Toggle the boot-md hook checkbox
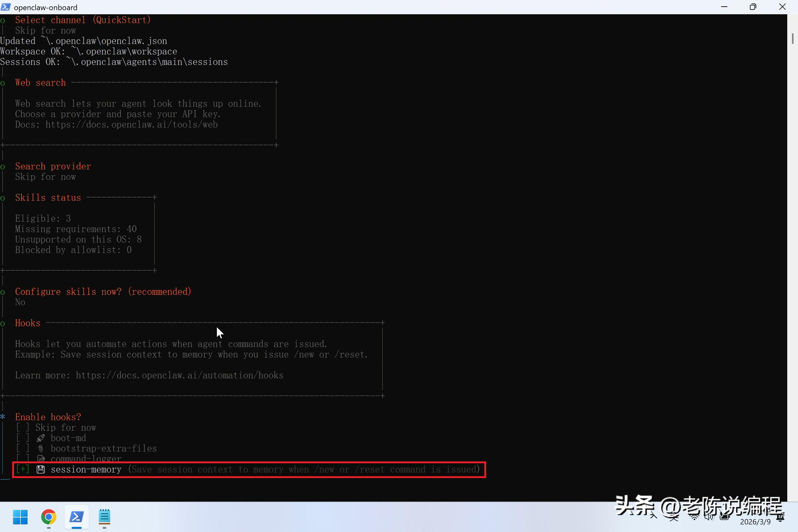The width and height of the screenshot is (798, 532). click(23, 438)
